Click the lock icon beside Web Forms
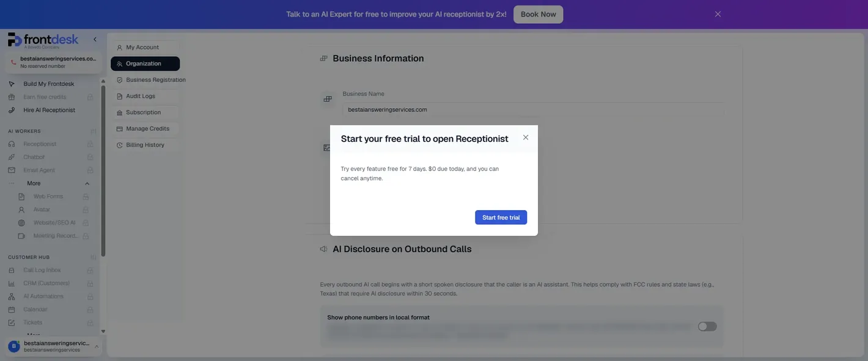This screenshot has height=361, width=868. 86,197
